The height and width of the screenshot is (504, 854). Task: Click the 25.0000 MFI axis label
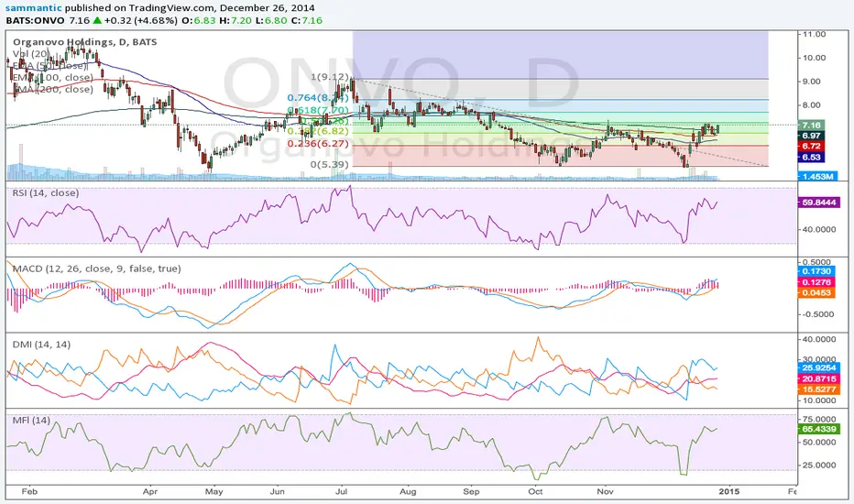pos(819,465)
